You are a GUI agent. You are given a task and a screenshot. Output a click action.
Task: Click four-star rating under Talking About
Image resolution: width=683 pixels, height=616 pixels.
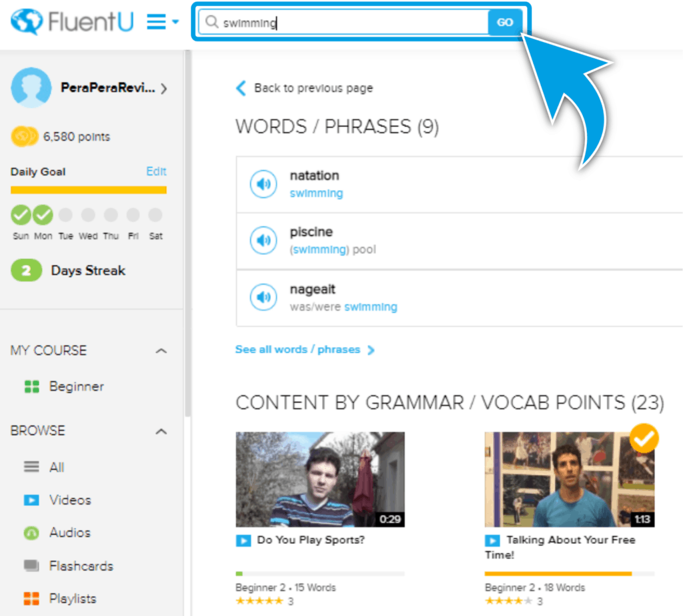509,601
